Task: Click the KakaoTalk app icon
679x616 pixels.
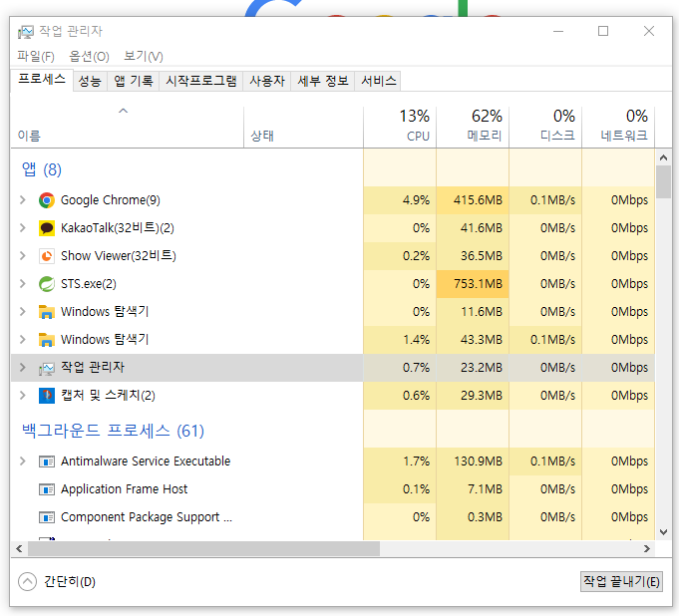Action: 46,228
